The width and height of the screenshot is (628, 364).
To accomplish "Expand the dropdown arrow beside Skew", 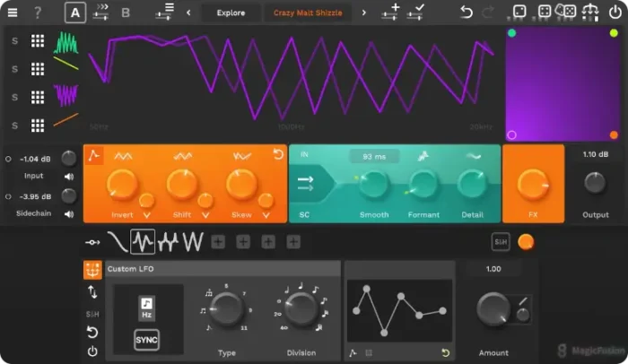I will pos(264,215).
